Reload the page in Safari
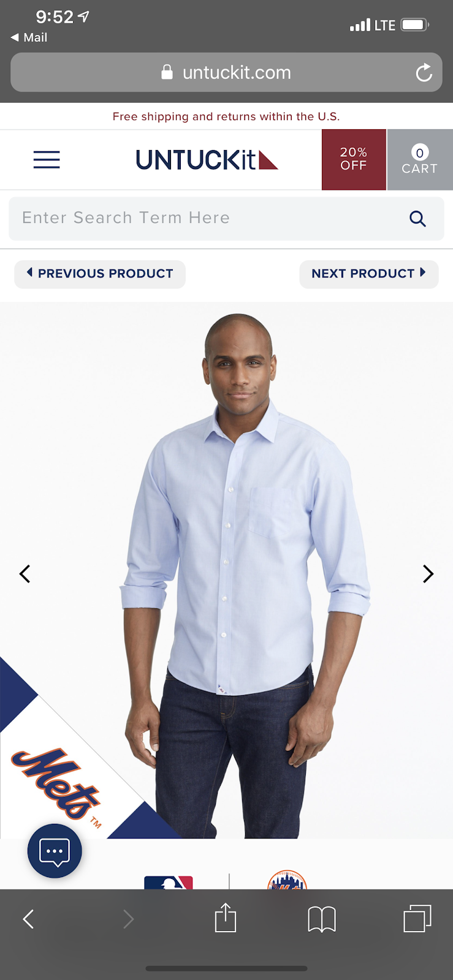This screenshot has width=453, height=980. [424, 73]
